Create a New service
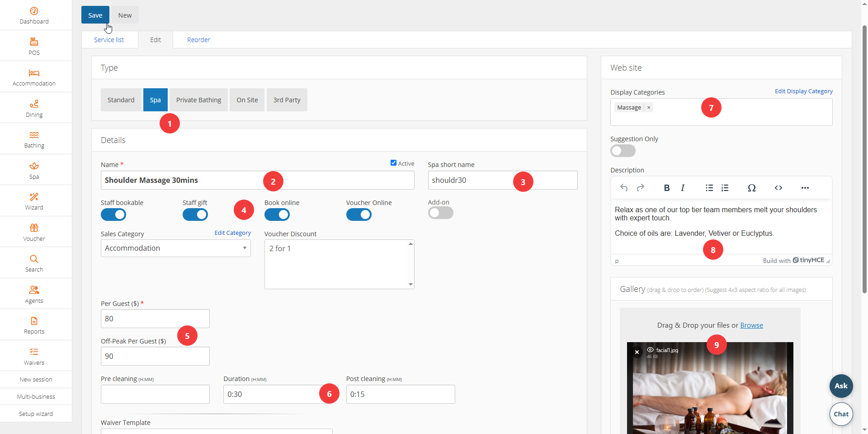This screenshot has height=434, width=868. [x=125, y=15]
